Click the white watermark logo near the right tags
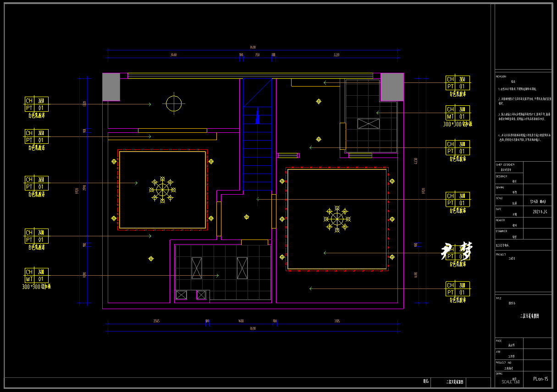 tap(457, 251)
